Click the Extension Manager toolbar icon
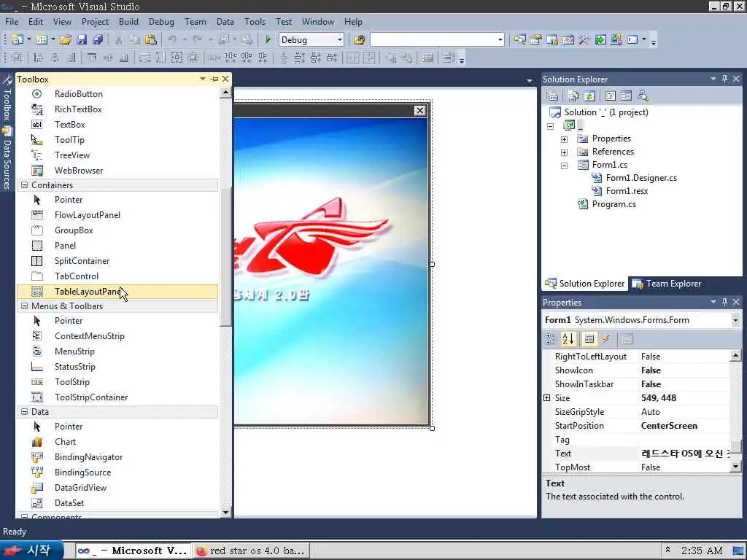 click(616, 40)
